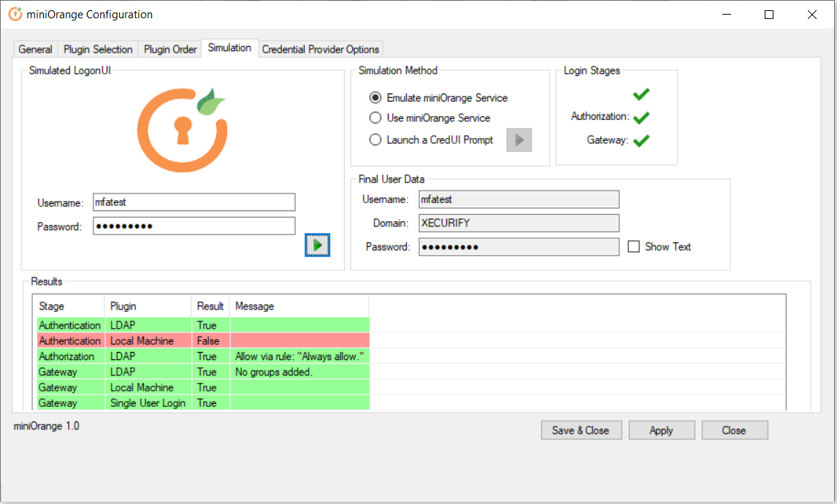Maximize the miniOrange Configuration window
This screenshot has width=837, height=504.
point(769,15)
